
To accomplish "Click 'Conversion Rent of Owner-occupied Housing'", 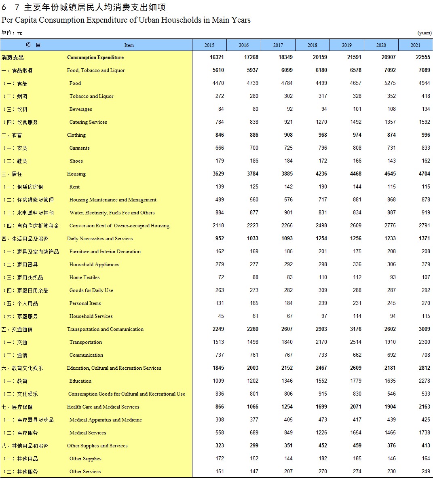I will pos(119,226).
